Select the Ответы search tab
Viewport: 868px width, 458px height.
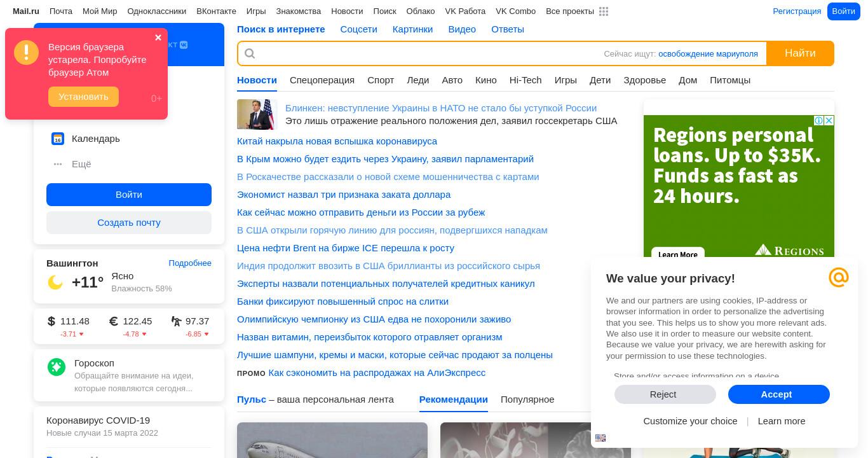click(x=508, y=29)
